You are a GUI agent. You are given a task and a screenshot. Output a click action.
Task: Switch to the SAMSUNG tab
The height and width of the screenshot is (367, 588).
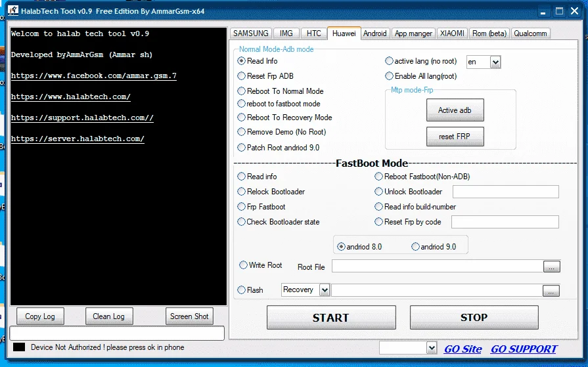[x=250, y=33]
